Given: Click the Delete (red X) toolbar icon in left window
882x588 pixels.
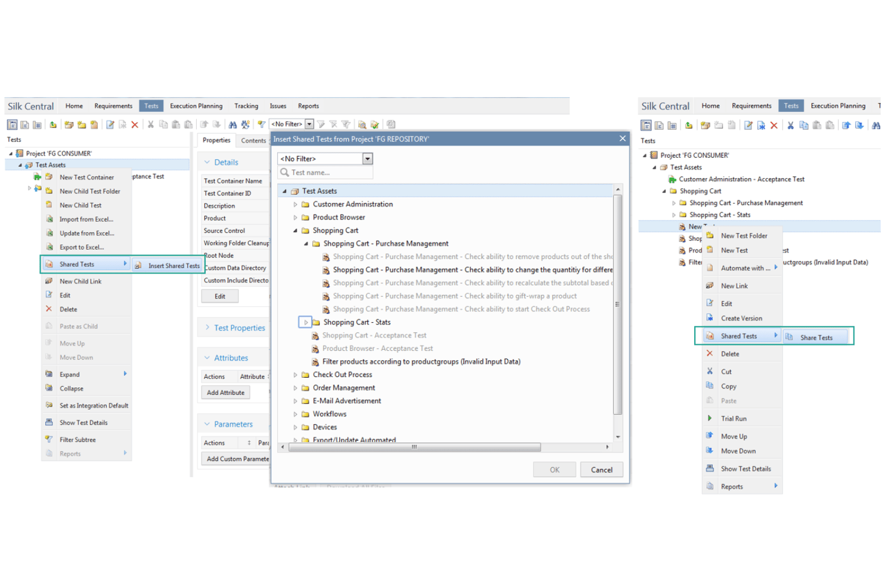Looking at the screenshot, I should (135, 125).
